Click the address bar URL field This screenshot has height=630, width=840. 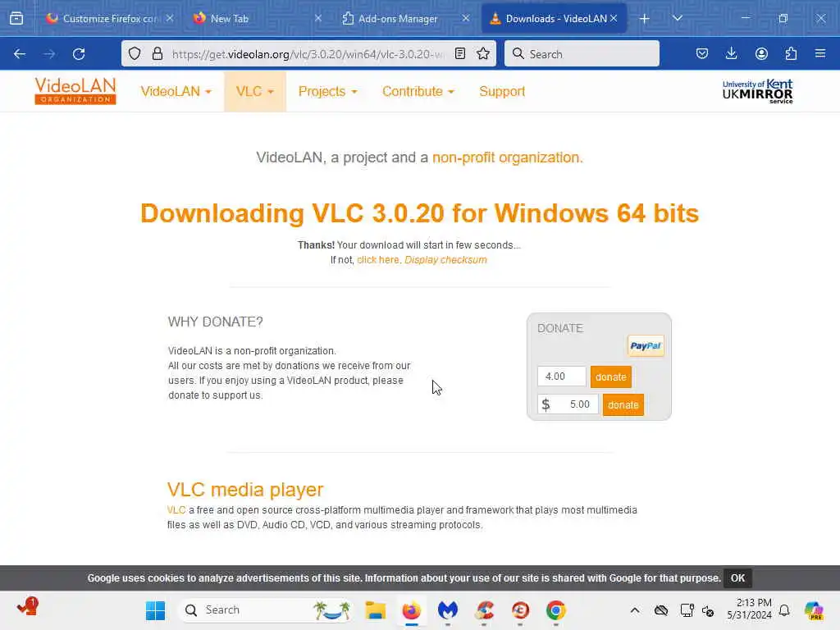click(x=308, y=54)
